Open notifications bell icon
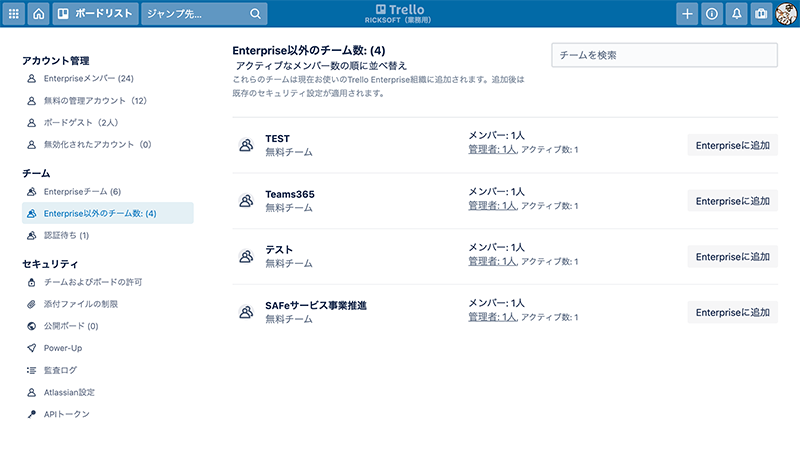 click(736, 14)
